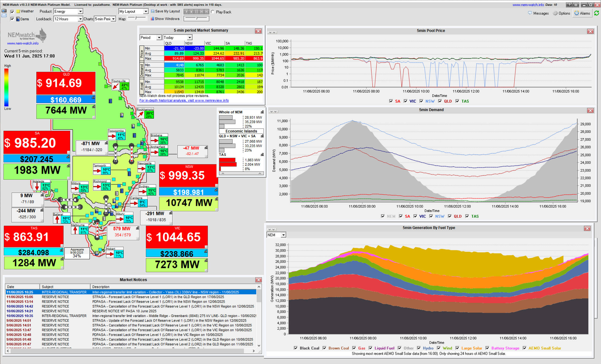Screen dimensions: 601x364
Task: Open chart icon beside NSW 10747 MW
Action: tap(216, 199)
